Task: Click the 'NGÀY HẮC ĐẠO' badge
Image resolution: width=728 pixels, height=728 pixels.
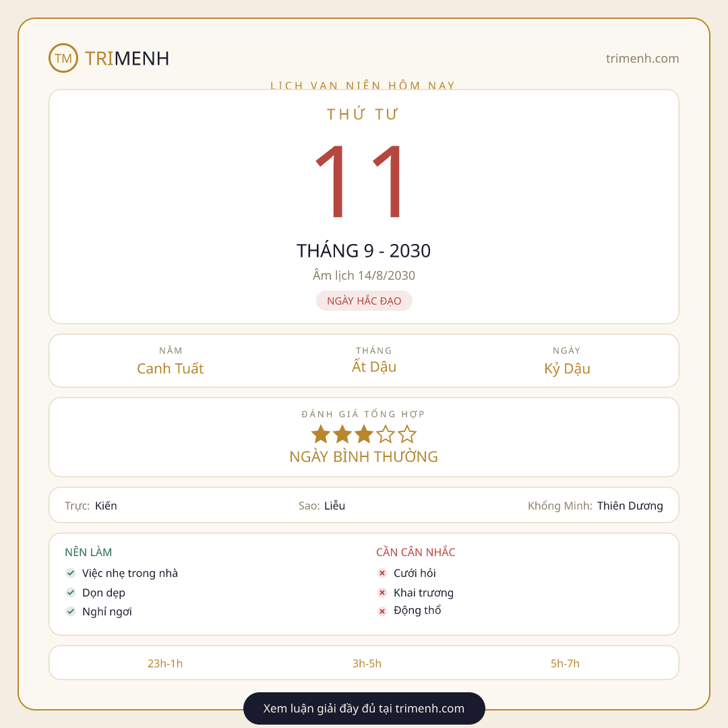Action: coord(364,301)
